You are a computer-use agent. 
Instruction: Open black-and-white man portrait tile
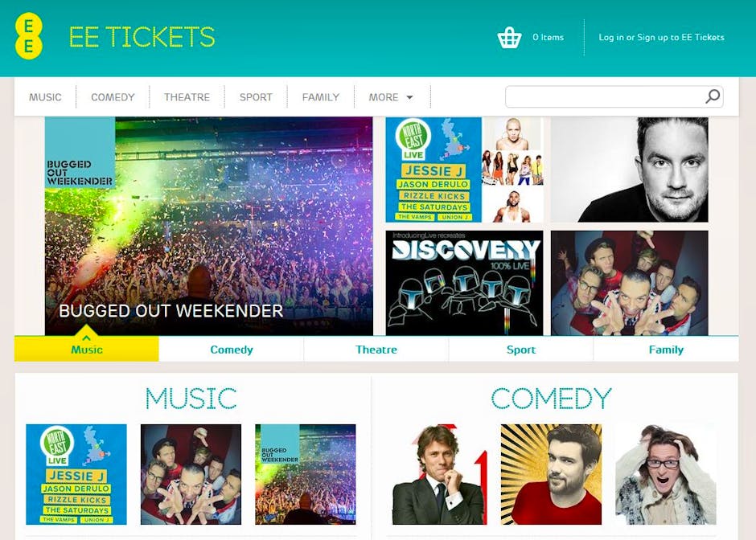tap(630, 170)
